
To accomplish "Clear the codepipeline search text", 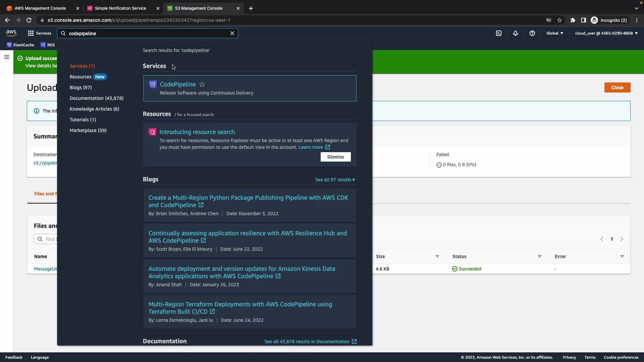I will (232, 33).
